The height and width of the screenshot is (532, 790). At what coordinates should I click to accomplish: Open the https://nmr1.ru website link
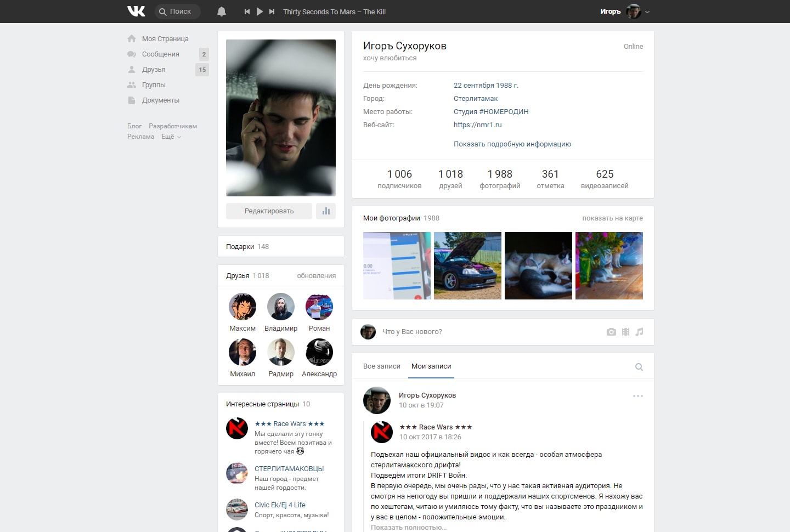478,125
